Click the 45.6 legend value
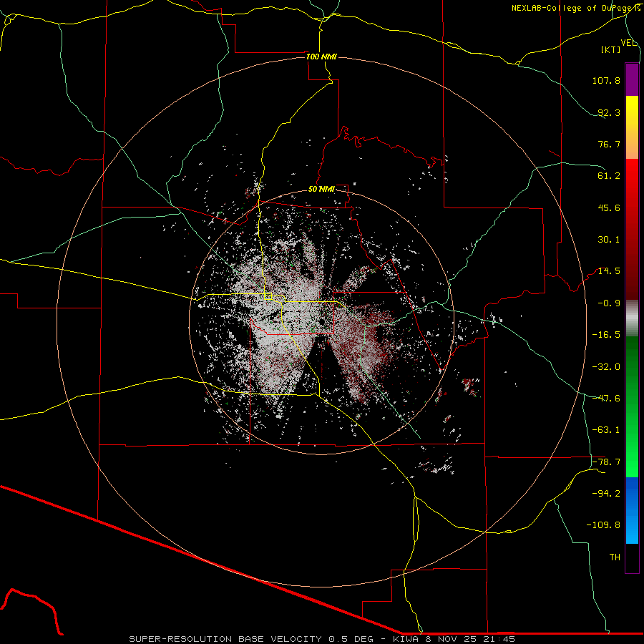 (609, 208)
